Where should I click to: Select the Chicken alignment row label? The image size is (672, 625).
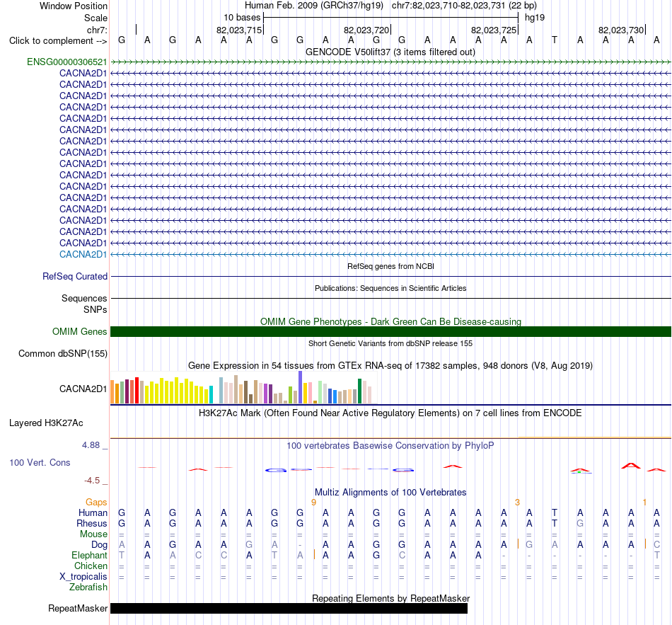point(91,566)
